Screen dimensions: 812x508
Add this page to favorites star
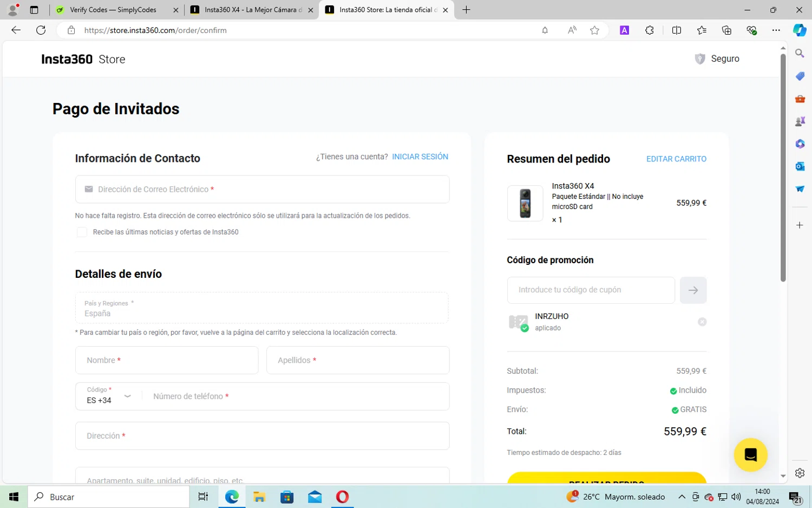(594, 30)
